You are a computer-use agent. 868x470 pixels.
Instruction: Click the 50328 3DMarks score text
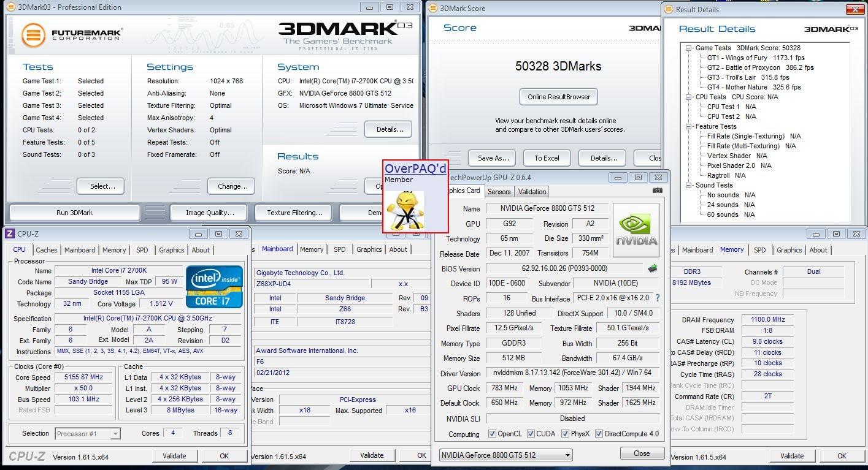click(x=558, y=66)
